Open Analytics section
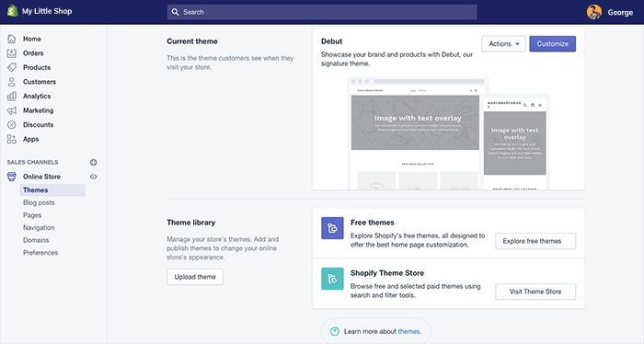The width and height of the screenshot is (644, 344). (37, 96)
